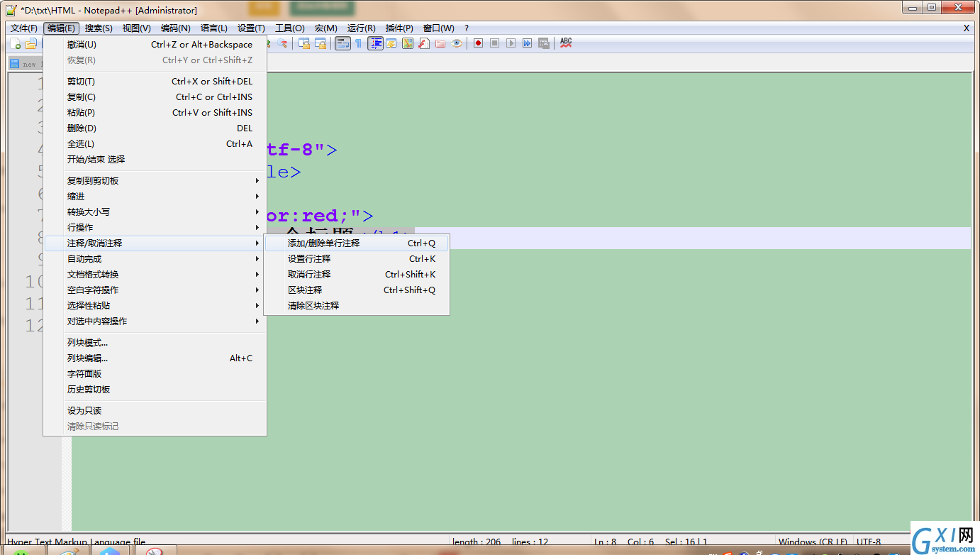Screen dimensions: 980x555
Task: Open the 工具(O) menu
Action: coord(289,28)
